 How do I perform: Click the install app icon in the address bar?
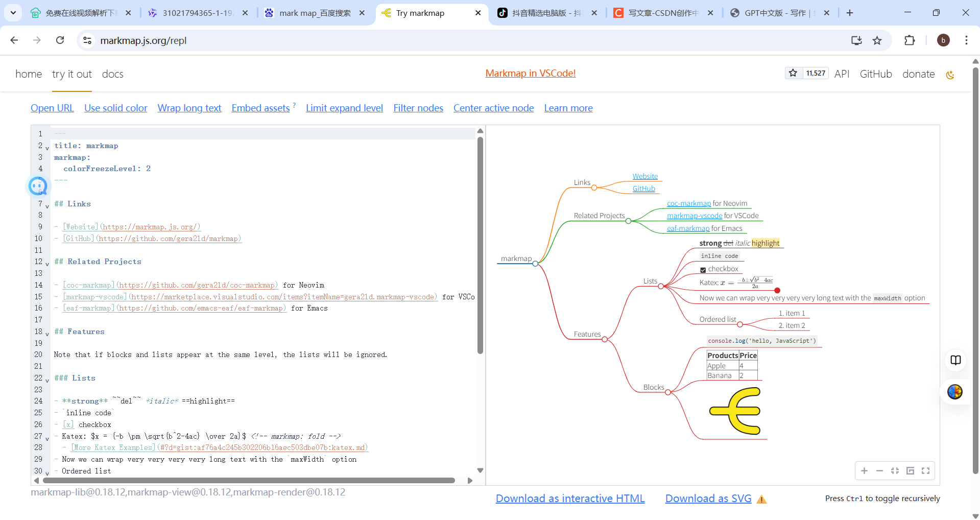point(856,40)
